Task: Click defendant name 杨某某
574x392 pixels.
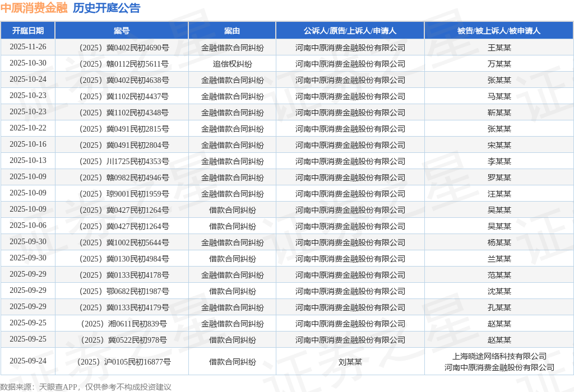Action: point(499,242)
